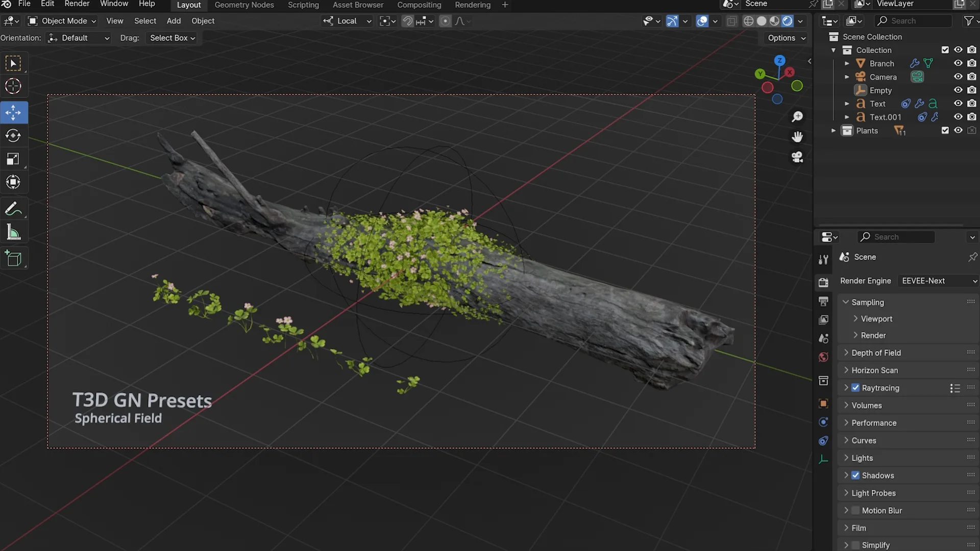Activate the Rotate tool
The height and width of the screenshot is (551, 980).
pos(13,136)
